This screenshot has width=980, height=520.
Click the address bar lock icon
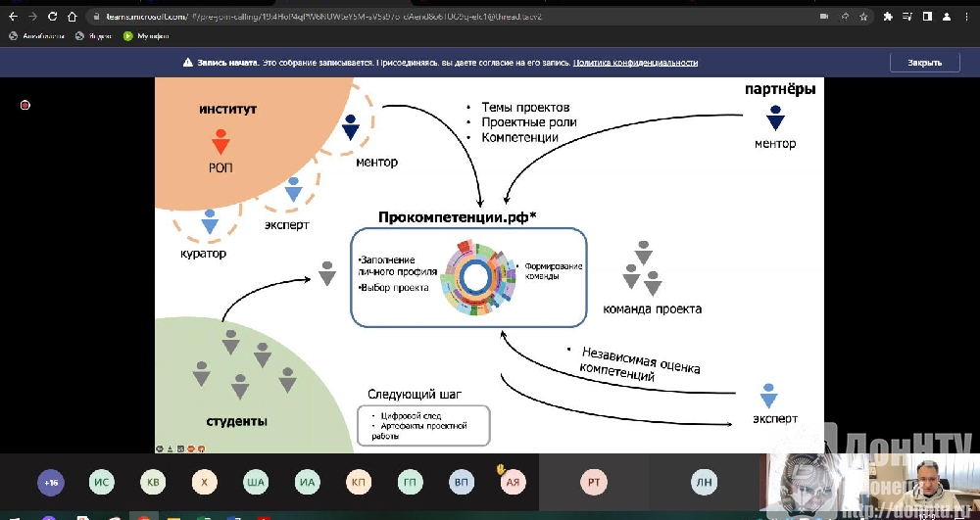click(96, 17)
